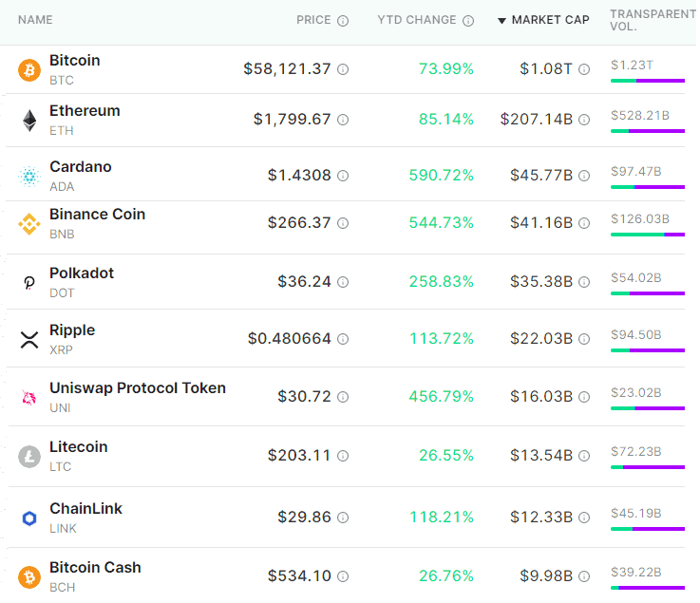Click the Bitcoin orange logo icon

coord(29,70)
